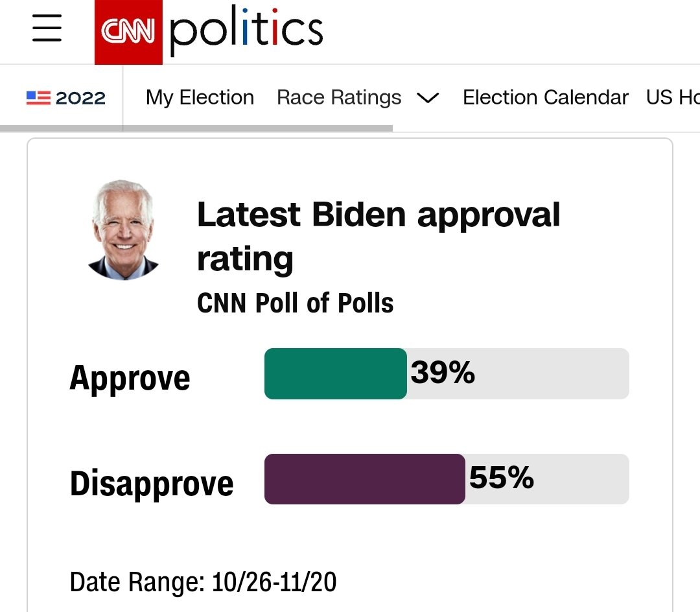The height and width of the screenshot is (612, 700).
Task: Click the purple Disapprove bar
Action: click(365, 479)
